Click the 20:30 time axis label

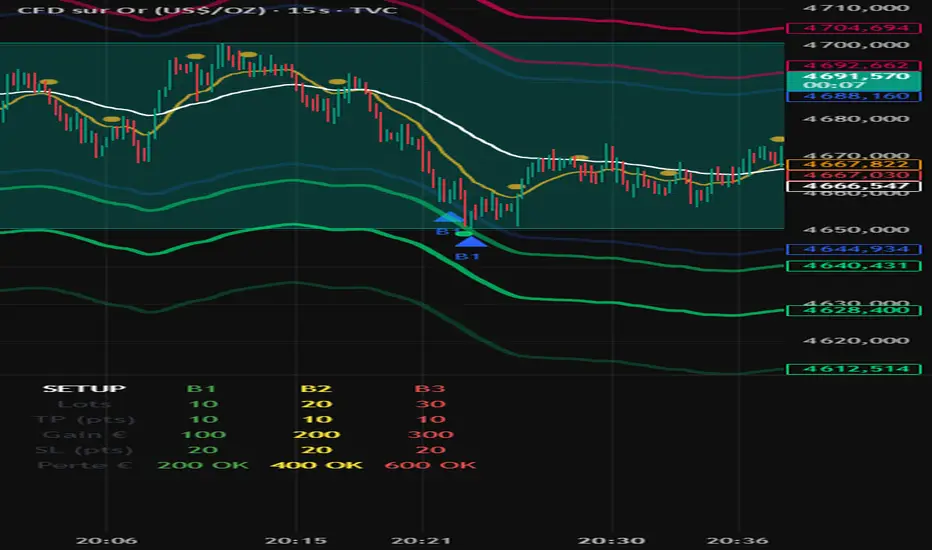(612, 540)
